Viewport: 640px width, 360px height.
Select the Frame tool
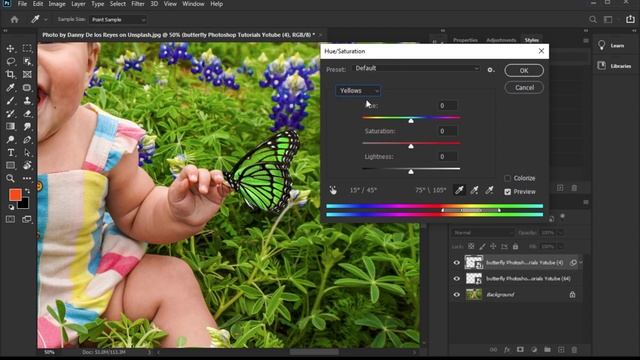tap(27, 74)
